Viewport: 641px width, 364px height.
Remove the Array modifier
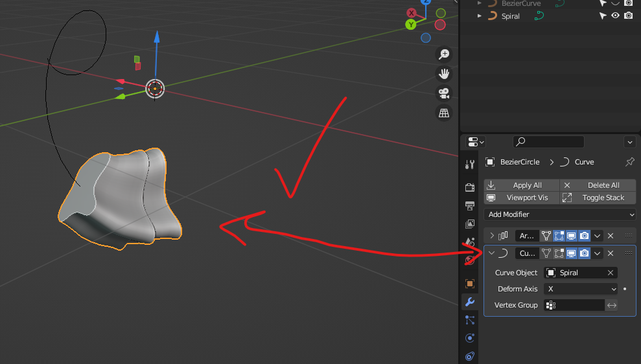pos(611,236)
